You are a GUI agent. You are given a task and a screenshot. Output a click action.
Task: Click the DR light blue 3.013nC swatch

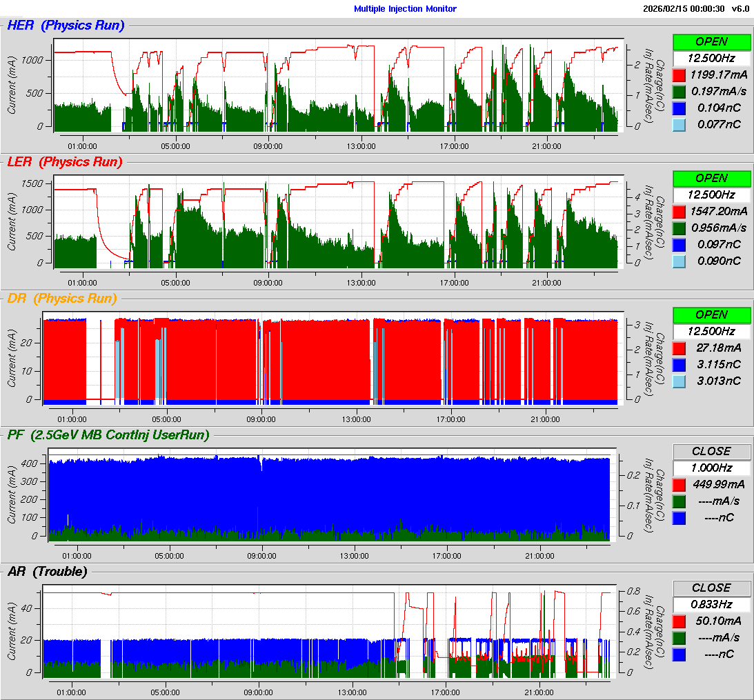pyautogui.click(x=679, y=381)
